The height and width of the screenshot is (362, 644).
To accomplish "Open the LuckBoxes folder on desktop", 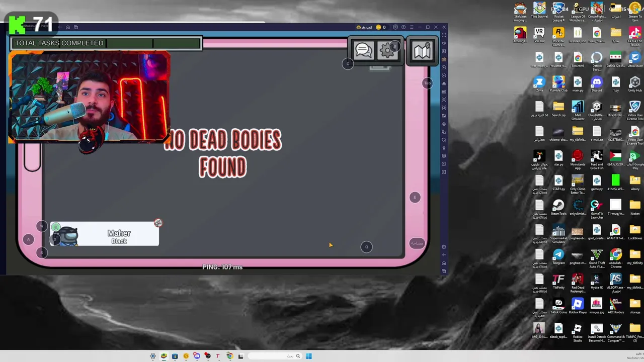I will coord(635,232).
